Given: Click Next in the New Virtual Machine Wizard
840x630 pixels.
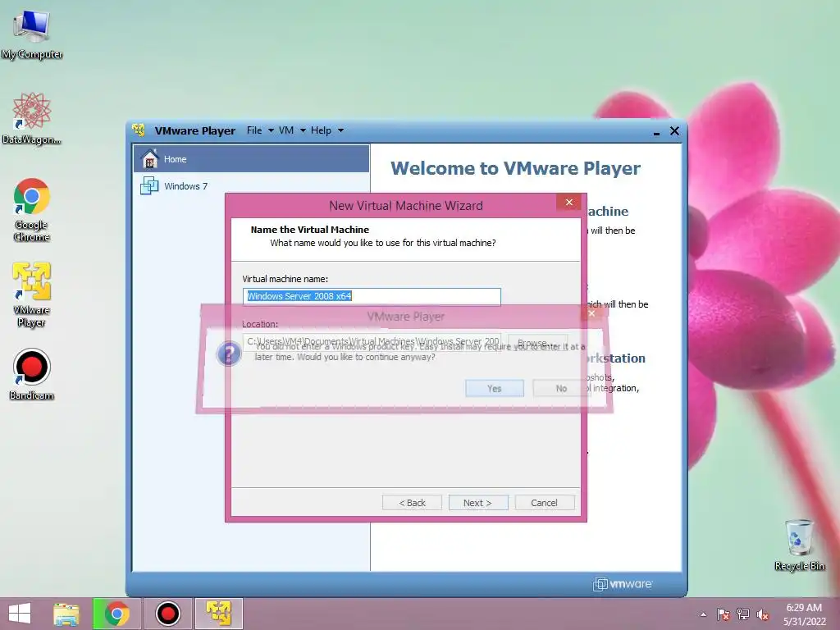Looking at the screenshot, I should [478, 503].
